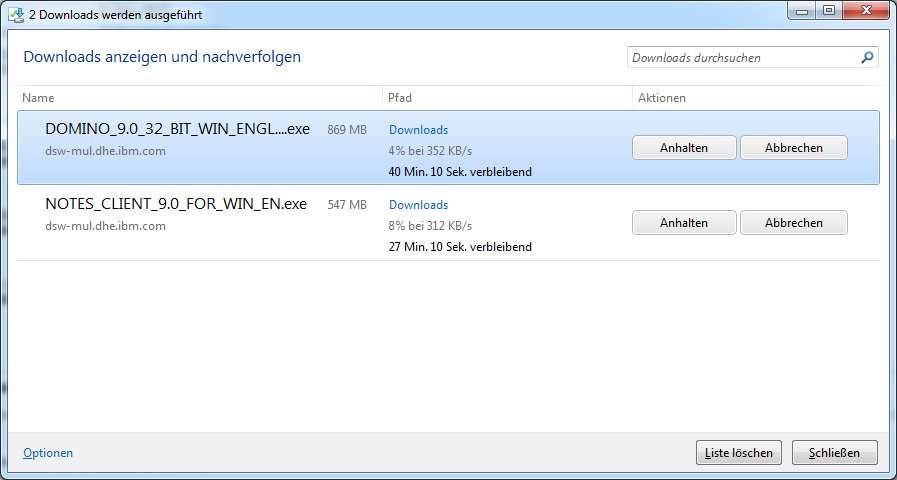Click the 'Aktionen' column header
The image size is (897, 480).
(661, 98)
